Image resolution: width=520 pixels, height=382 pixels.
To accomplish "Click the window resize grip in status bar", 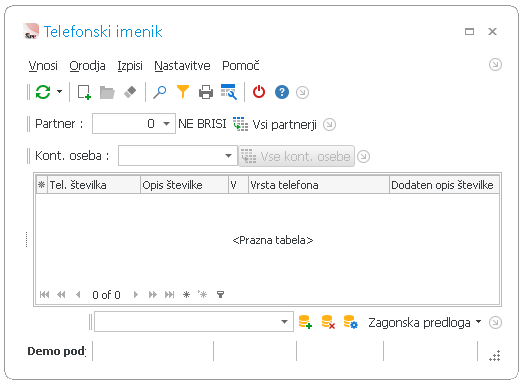I will 495,355.
